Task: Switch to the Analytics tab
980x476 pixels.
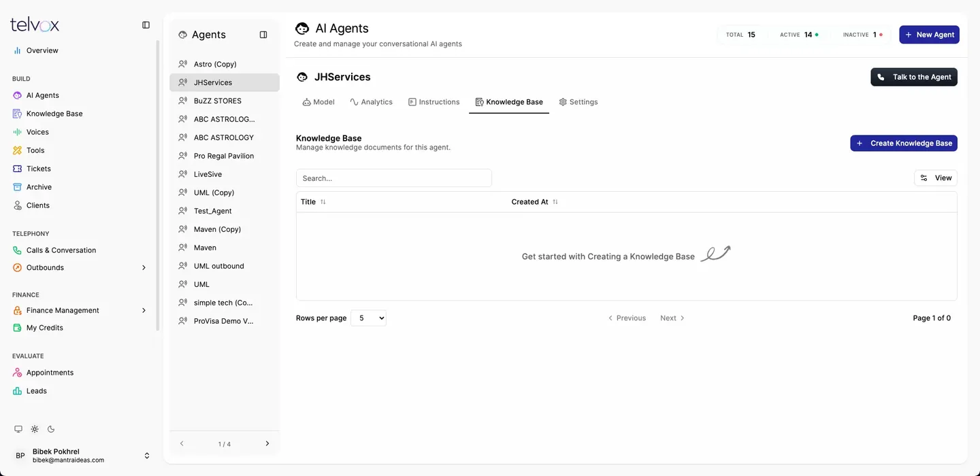Action: click(371, 102)
